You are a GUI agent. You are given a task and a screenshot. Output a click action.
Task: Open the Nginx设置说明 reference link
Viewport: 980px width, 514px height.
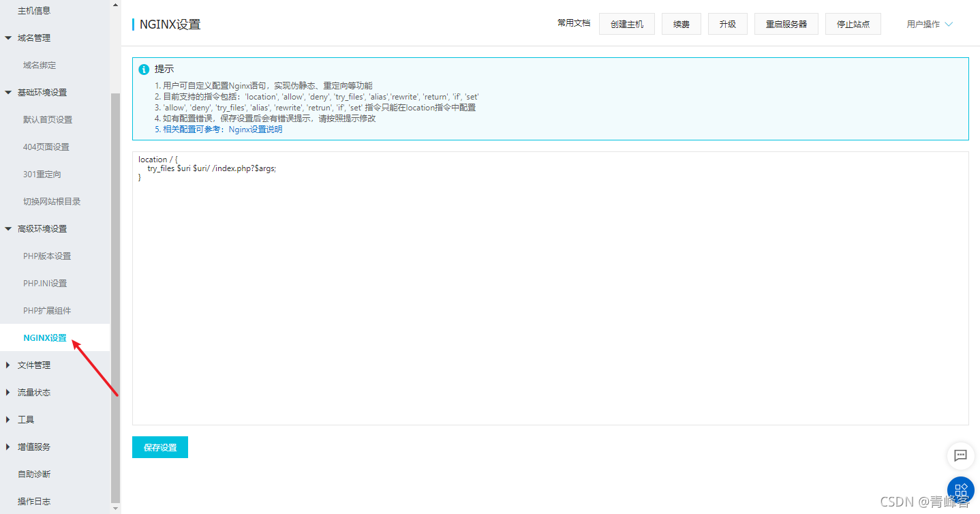coord(256,130)
